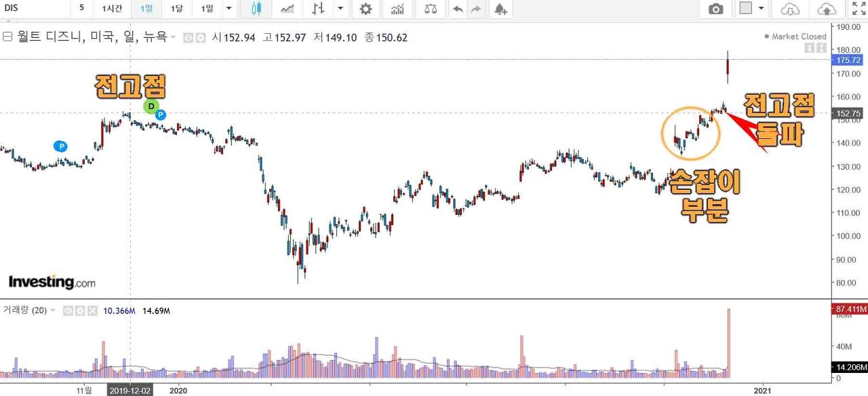Click the layout square icon
The height and width of the screenshot is (396, 868).
(x=746, y=8)
